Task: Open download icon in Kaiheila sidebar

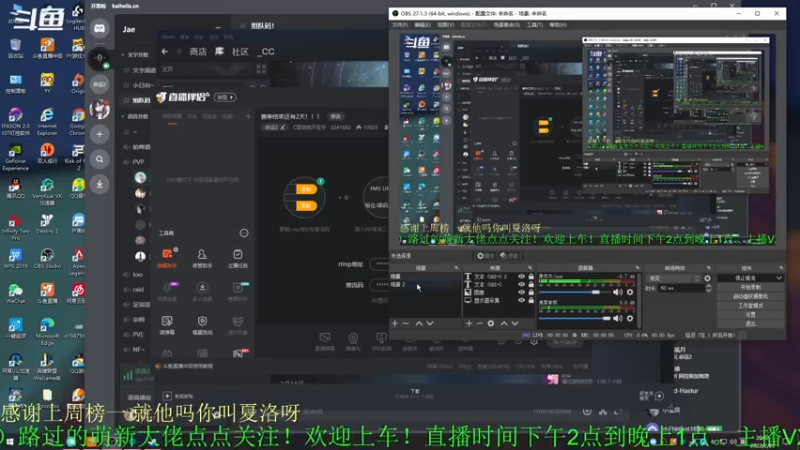Action: (x=99, y=184)
